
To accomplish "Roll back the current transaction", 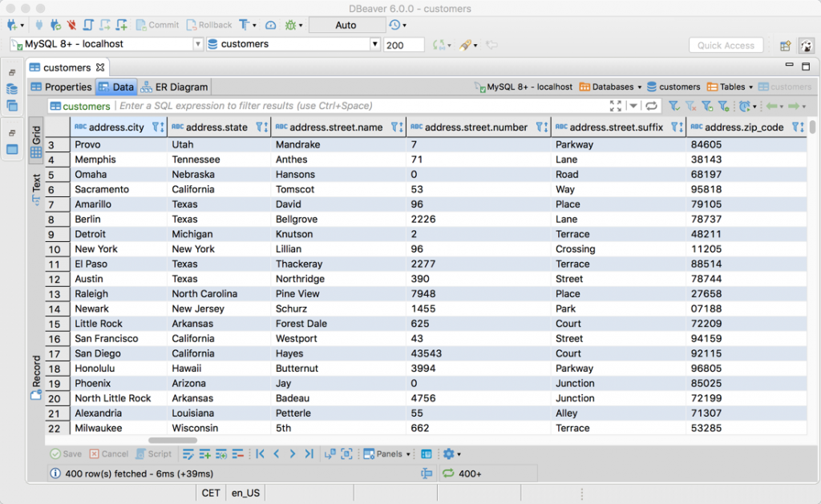I will tap(208, 25).
